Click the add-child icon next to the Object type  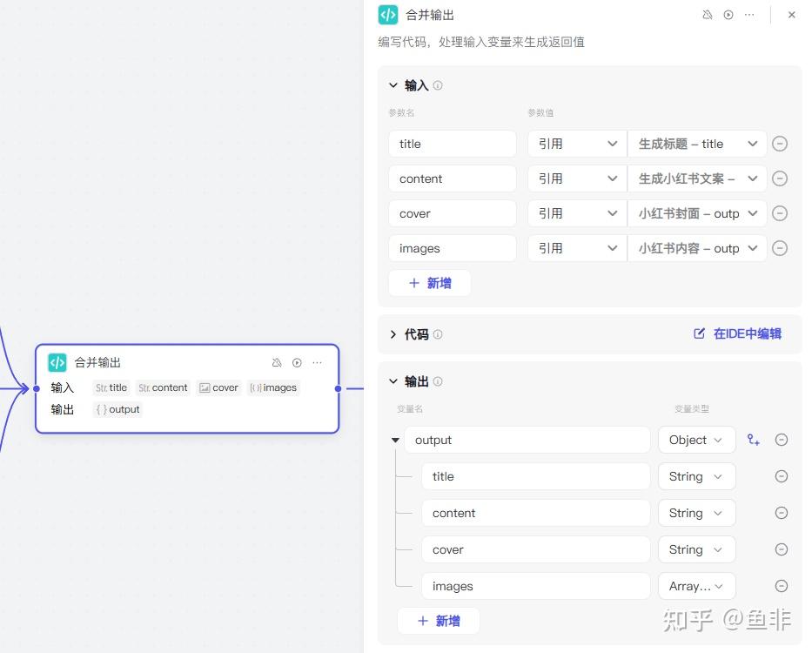(753, 440)
